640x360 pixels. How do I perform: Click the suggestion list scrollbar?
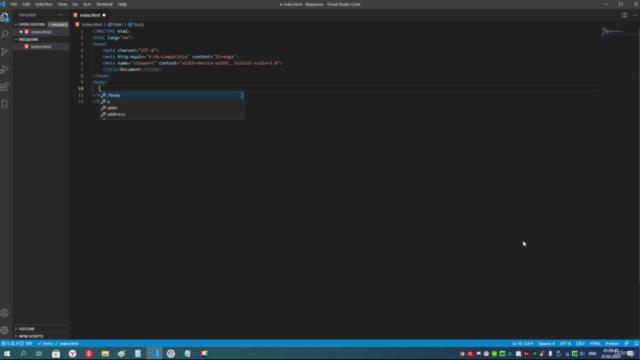pyautogui.click(x=242, y=95)
